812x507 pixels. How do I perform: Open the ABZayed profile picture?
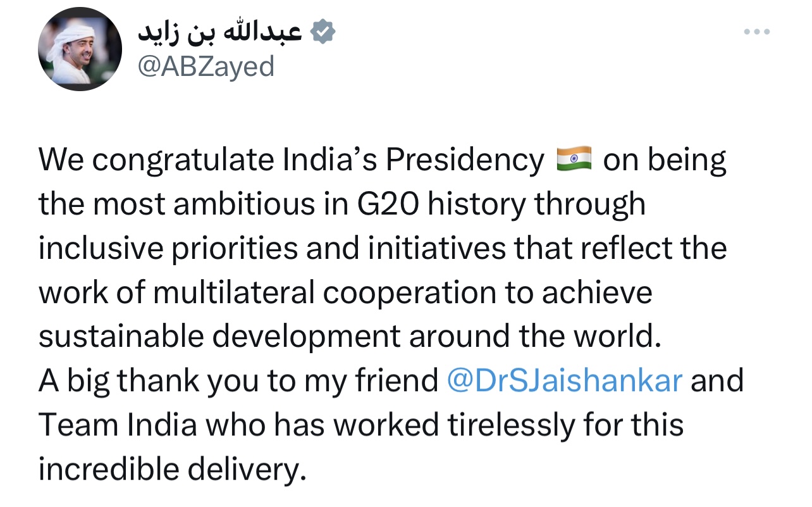coord(80,49)
